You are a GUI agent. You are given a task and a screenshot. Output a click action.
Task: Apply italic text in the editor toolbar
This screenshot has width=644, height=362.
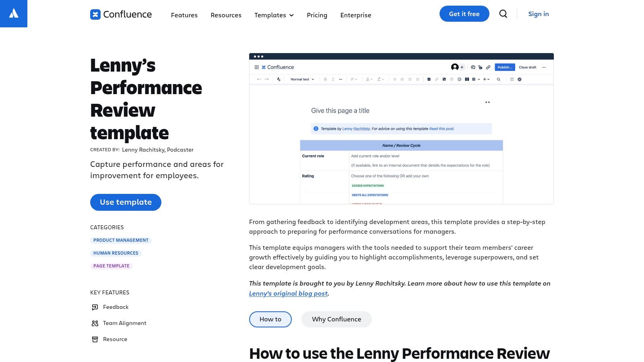(x=333, y=79)
